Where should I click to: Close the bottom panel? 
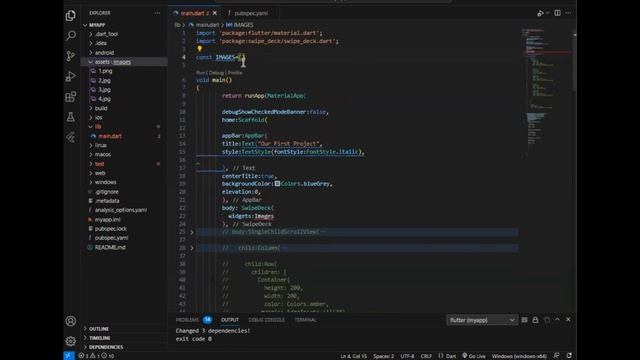pyautogui.click(x=568, y=320)
